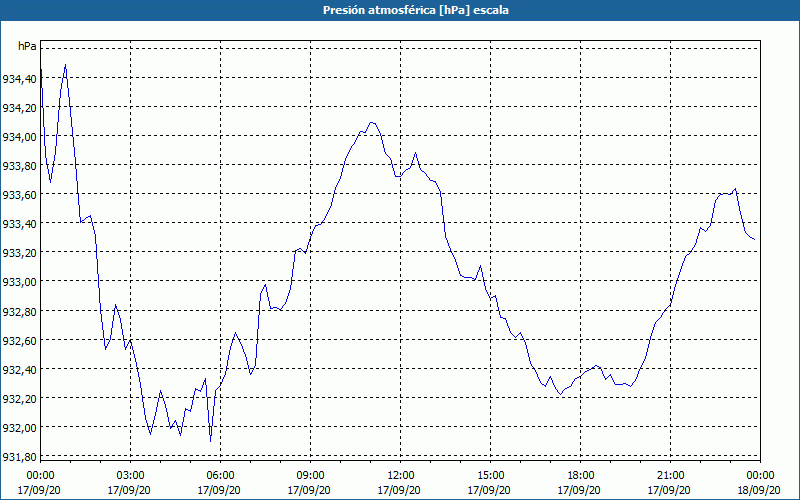Select the 932,60 y-axis label
The image size is (800, 500).
[19, 340]
